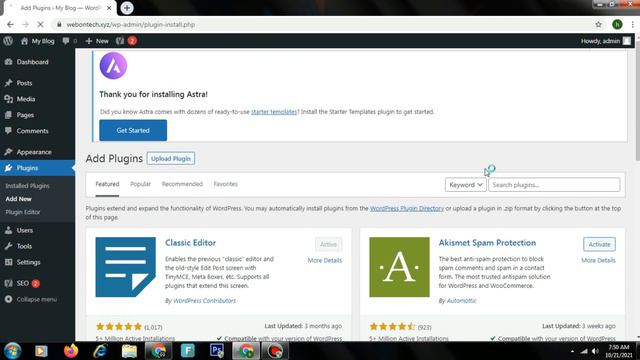The image size is (640, 360).
Task: Open the comments bubble in admin bar
Action: pyautogui.click(x=69, y=41)
